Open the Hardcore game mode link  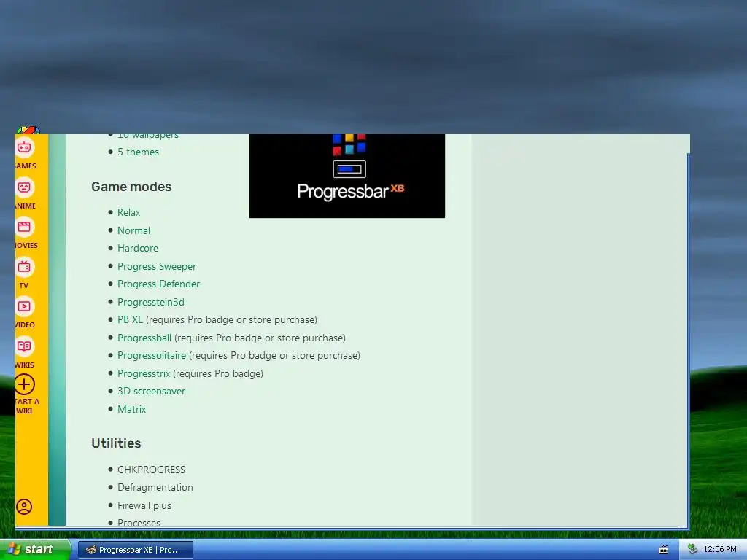[x=138, y=248]
